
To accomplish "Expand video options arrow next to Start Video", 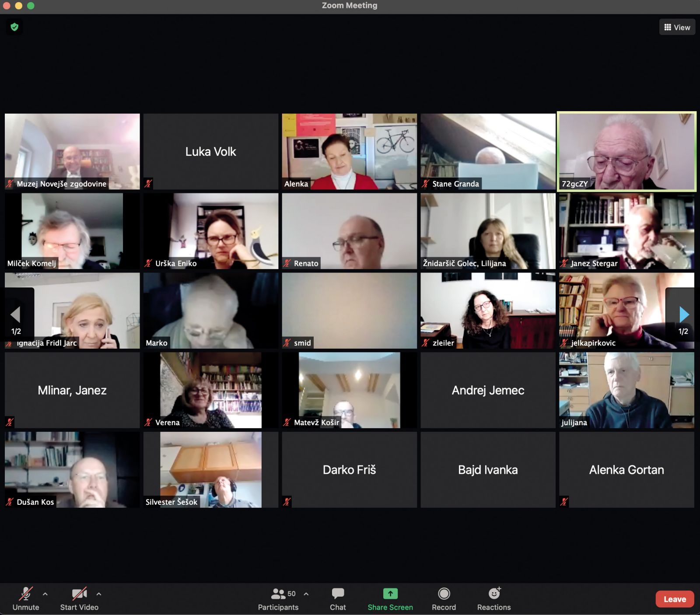I will 99,594.
